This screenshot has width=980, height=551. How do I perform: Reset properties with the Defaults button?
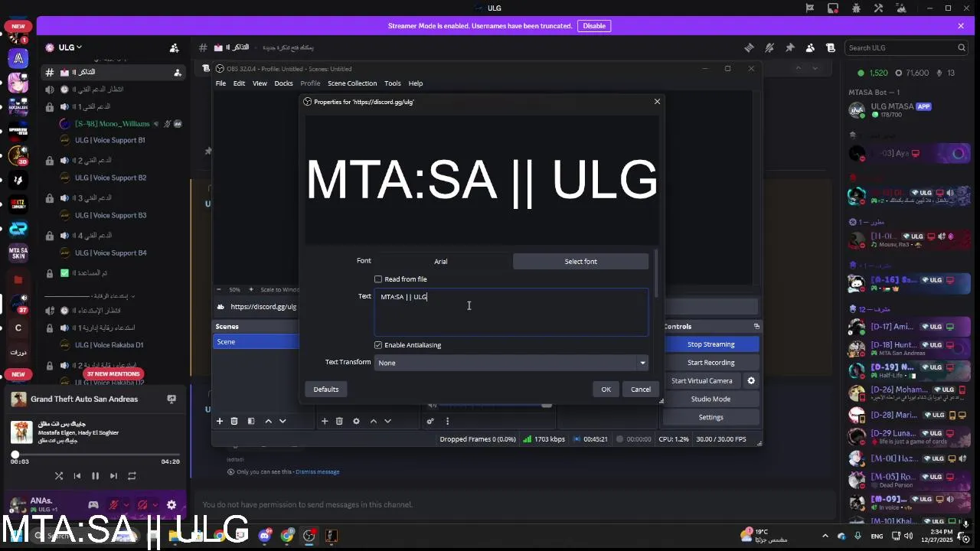point(325,390)
